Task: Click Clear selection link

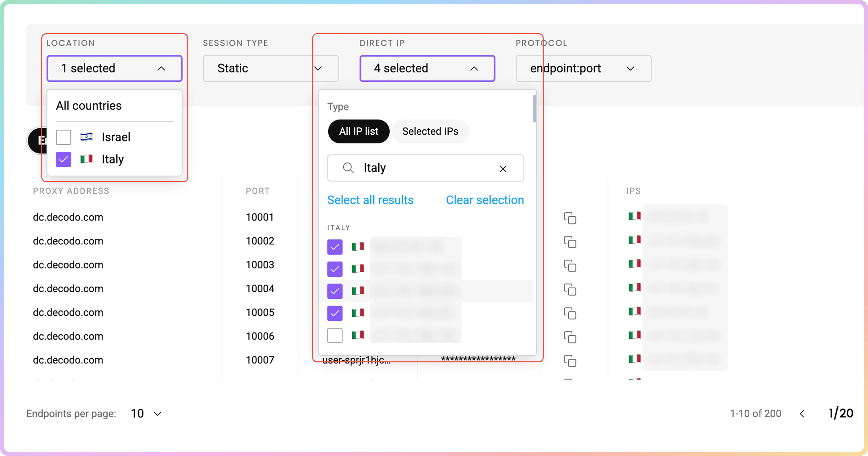Action: coord(485,200)
